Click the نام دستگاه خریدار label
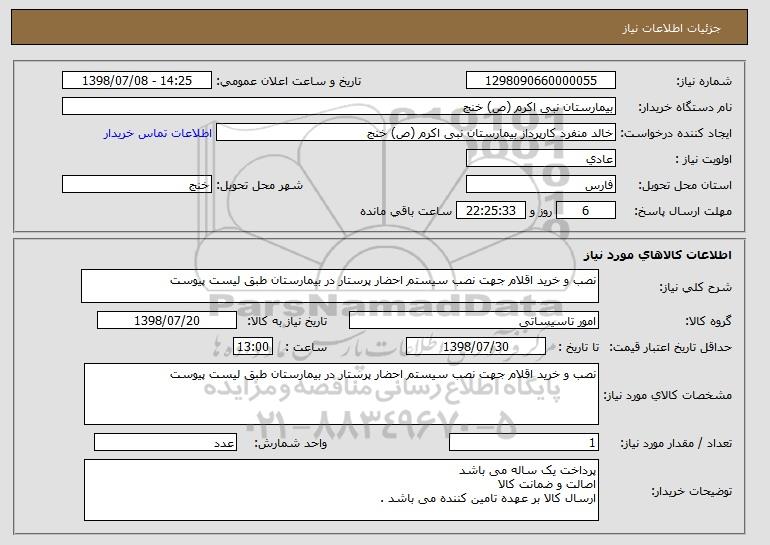770x545 pixels. [685, 107]
